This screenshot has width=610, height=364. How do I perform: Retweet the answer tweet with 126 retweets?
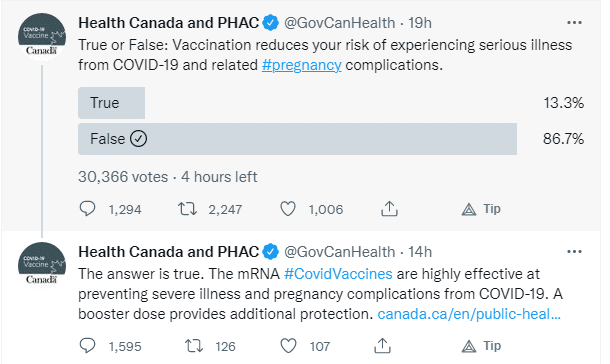194,345
